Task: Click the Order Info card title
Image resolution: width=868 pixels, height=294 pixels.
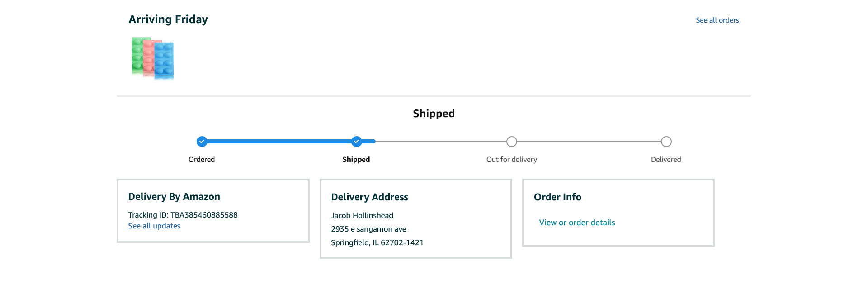Action: 557,197
